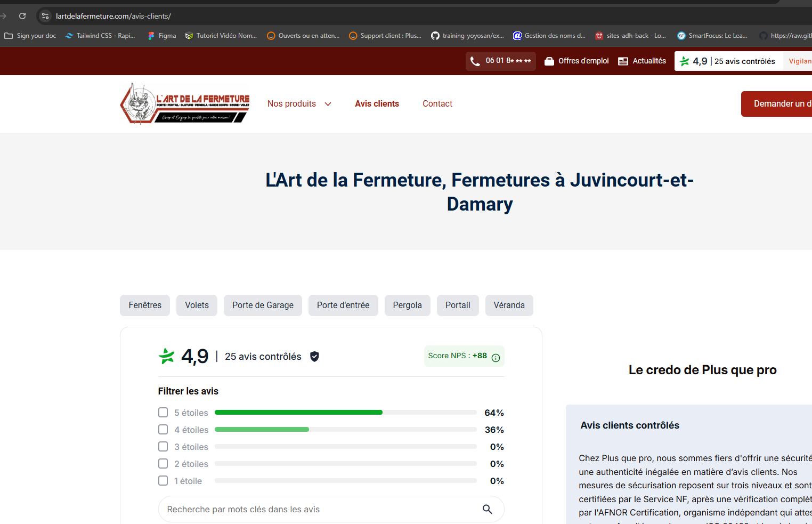The height and width of the screenshot is (524, 812).
Task: Open the Offres d'emploi link
Action: click(576, 61)
